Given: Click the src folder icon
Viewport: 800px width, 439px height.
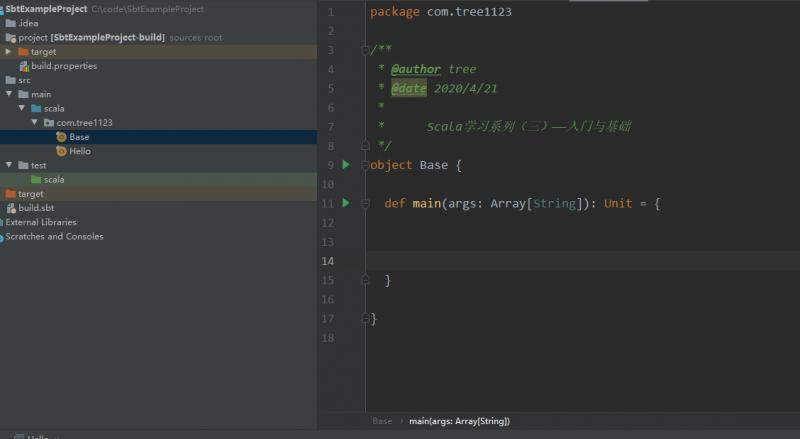Looking at the screenshot, I should tap(10, 80).
